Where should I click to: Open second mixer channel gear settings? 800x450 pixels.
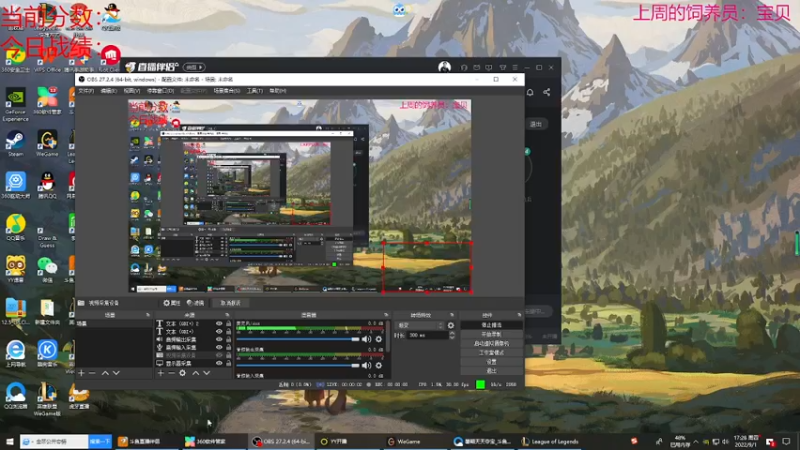pos(379,365)
